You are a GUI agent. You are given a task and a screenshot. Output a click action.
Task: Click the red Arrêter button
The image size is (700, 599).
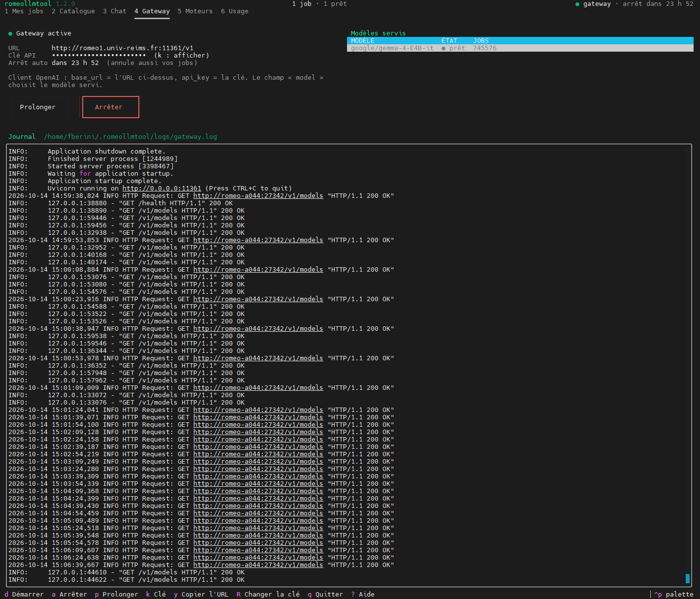pos(111,107)
